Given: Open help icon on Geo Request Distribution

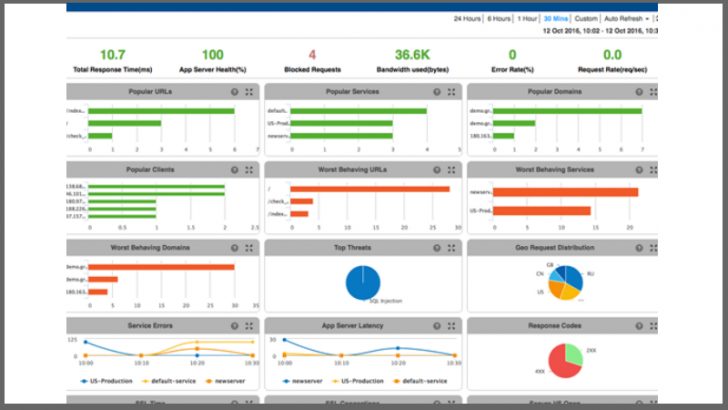Looking at the screenshot, I should click(x=639, y=248).
